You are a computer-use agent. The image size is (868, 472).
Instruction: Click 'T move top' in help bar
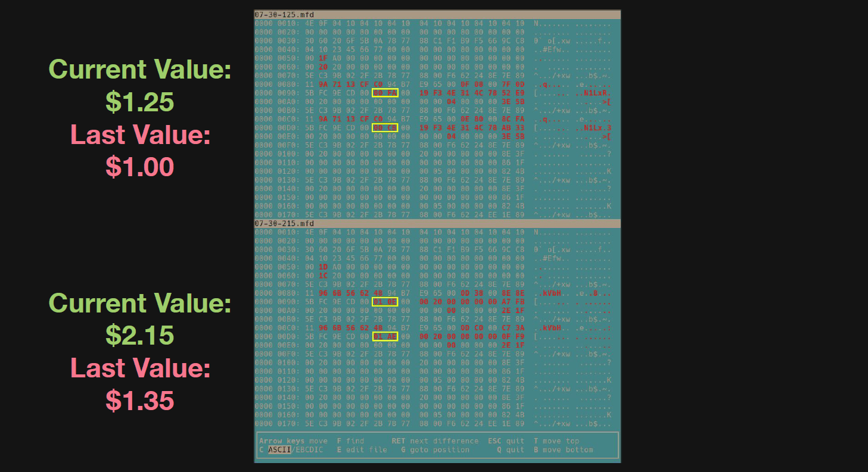pos(556,441)
